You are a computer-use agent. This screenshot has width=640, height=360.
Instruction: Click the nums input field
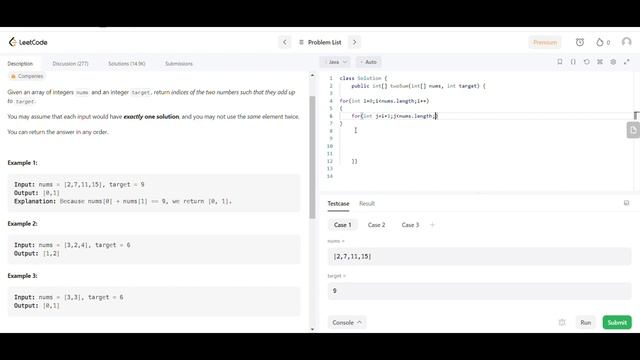click(x=479, y=256)
